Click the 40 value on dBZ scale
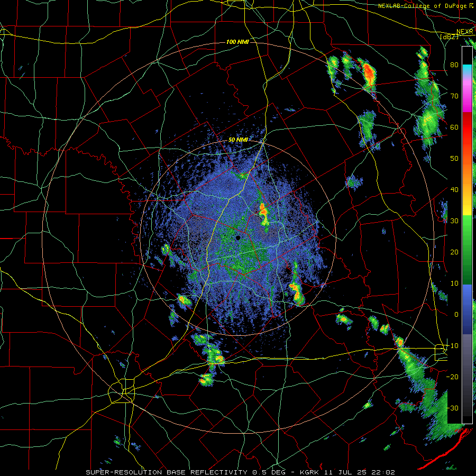476x476 pixels. pos(454,189)
